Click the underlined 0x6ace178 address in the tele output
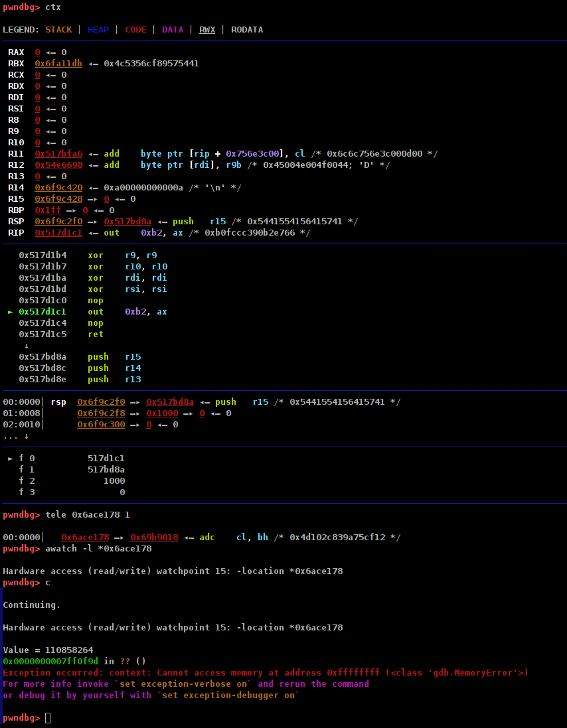 pyautogui.click(x=85, y=538)
